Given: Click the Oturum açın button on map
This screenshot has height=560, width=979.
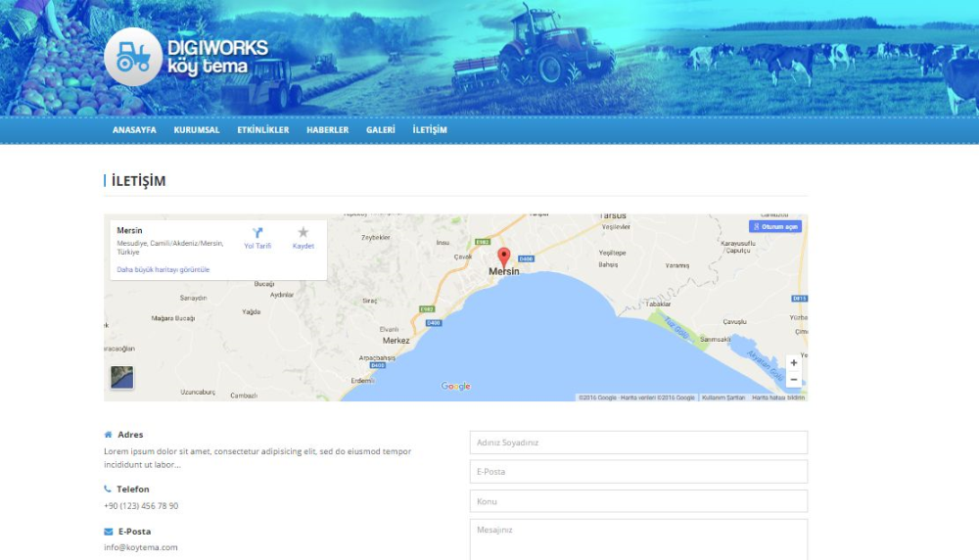Looking at the screenshot, I should (774, 226).
